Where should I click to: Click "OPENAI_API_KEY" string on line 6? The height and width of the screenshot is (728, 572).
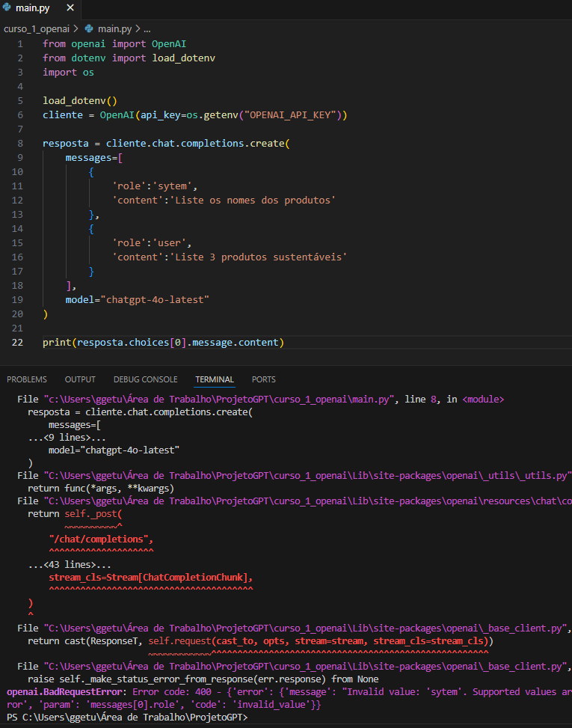pos(290,115)
